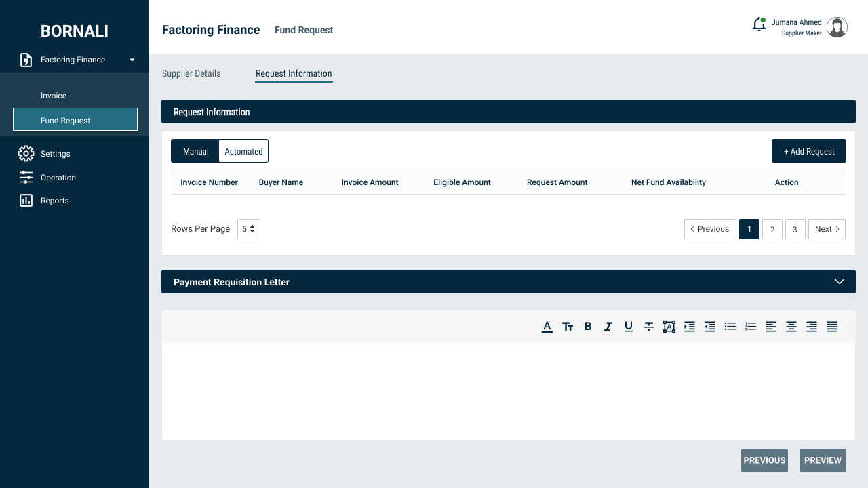Click into the requisition letter text area
Viewport: 868px width, 488px height.
click(509, 391)
